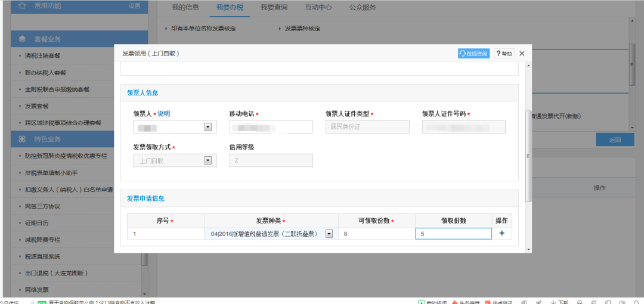Click the 领取份数 input with value 5
Viewport: 644px width, 304px height.
(x=453, y=233)
